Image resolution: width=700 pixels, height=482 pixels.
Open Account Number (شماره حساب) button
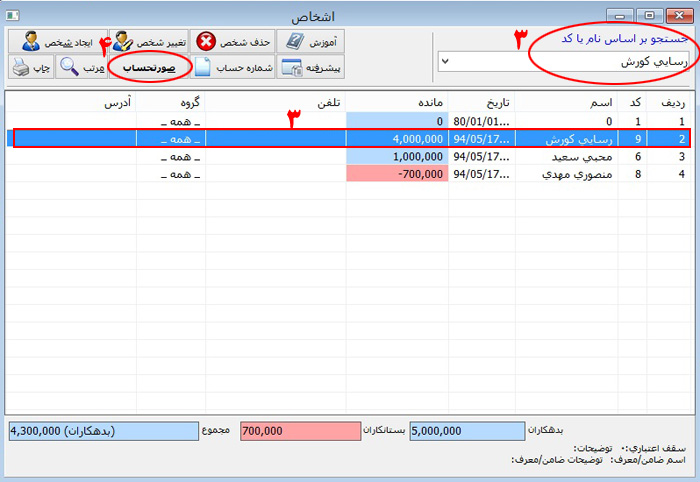pos(229,67)
